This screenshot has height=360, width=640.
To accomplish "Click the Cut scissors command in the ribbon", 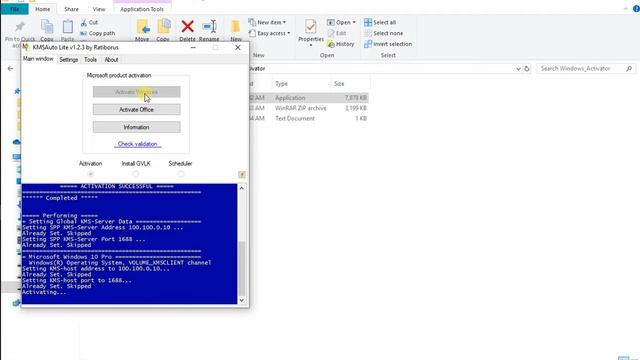I will tap(89, 22).
